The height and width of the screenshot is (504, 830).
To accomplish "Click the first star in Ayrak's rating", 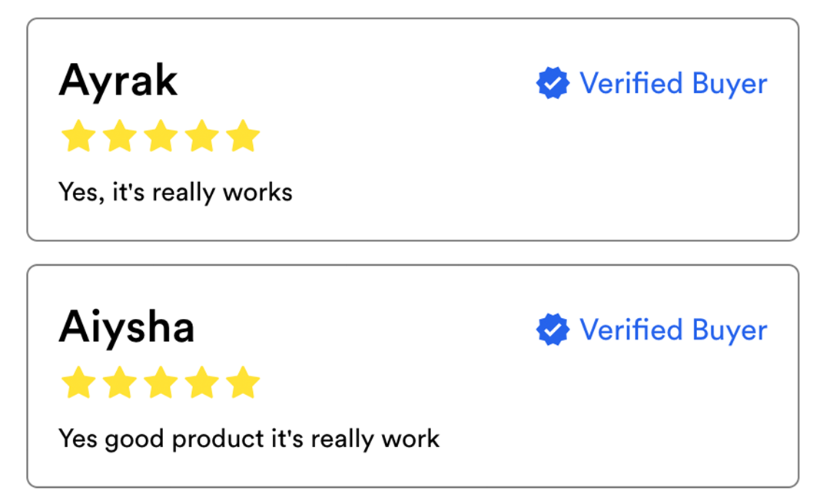I will point(78,136).
